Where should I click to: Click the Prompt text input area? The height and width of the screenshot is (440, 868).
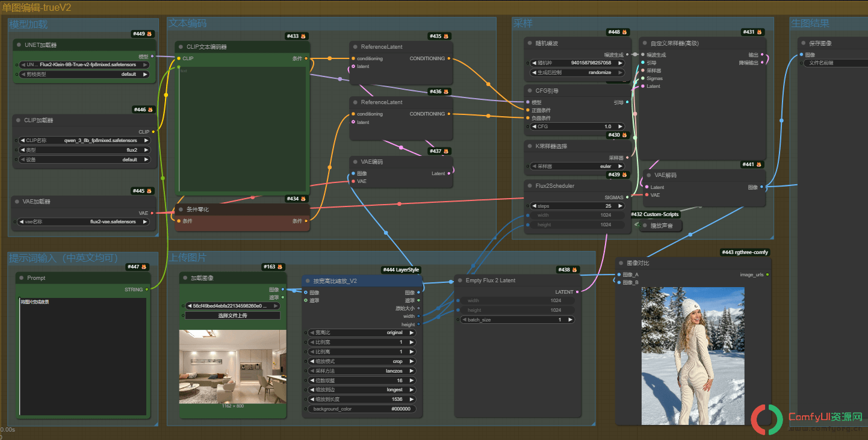tap(83, 356)
